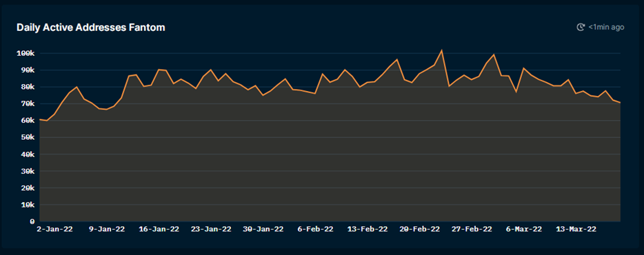Click the 100k y-axis label

pos(26,53)
